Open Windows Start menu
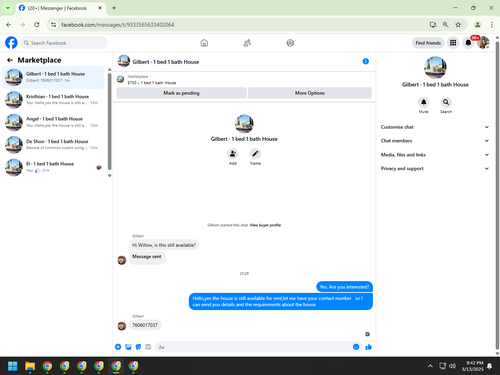 click(x=13, y=366)
